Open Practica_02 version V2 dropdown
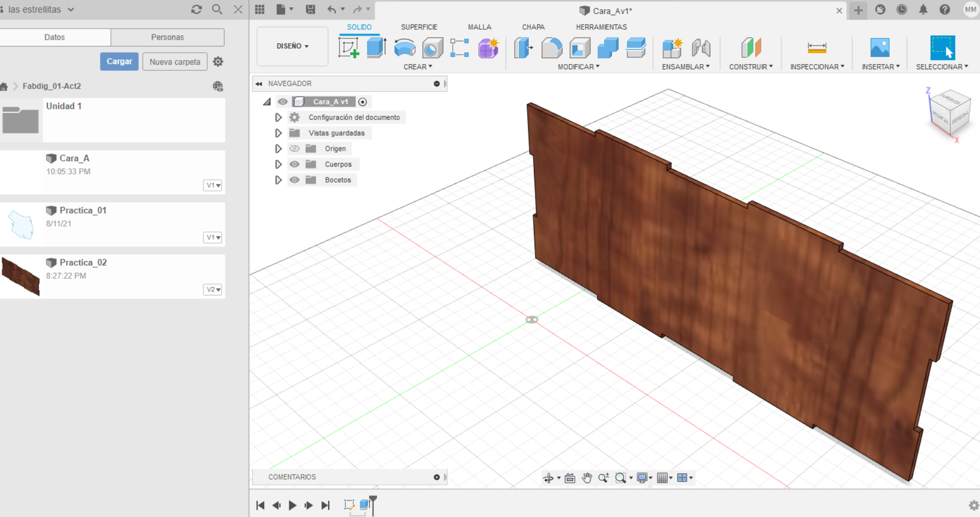This screenshot has width=980, height=517. pos(213,290)
